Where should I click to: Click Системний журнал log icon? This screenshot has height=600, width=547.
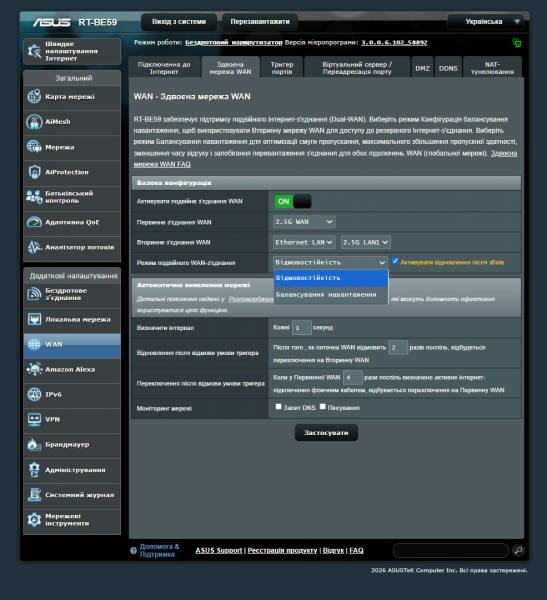click(x=34, y=495)
